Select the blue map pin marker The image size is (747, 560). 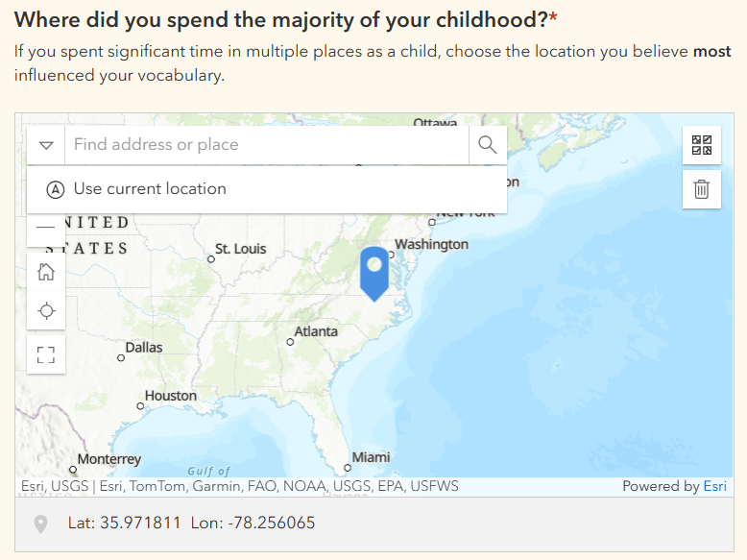tap(374, 271)
